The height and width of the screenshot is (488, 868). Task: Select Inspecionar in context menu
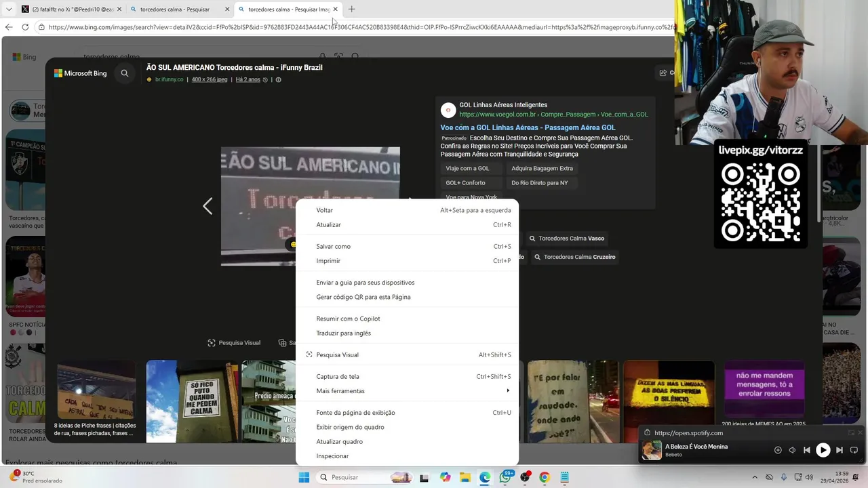407,456
